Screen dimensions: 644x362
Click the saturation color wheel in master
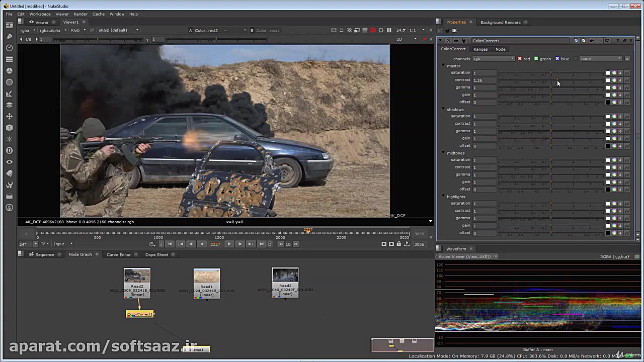(614, 73)
